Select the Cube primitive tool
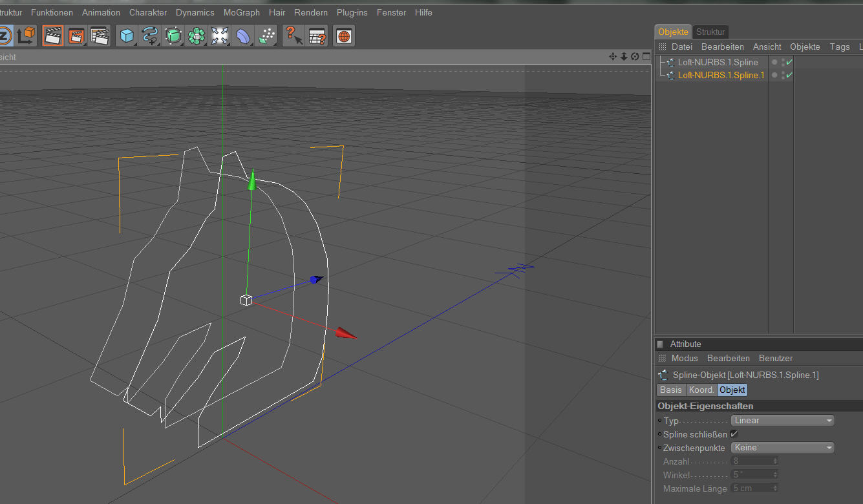863x504 pixels. click(127, 36)
